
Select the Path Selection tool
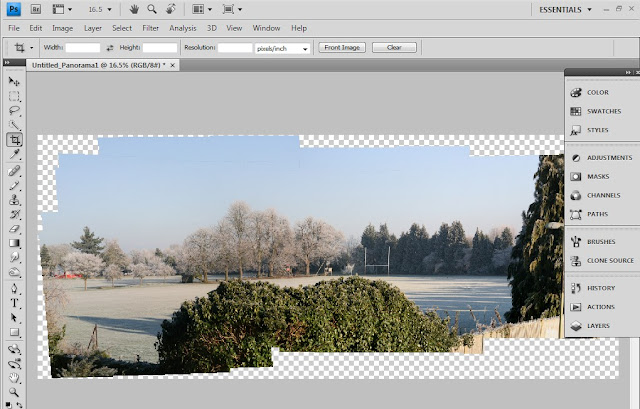click(14, 318)
